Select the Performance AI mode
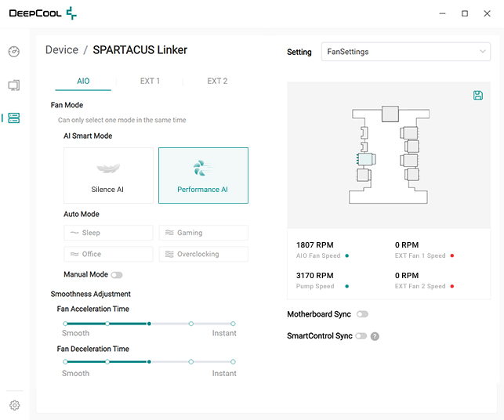This screenshot has height=420, width=504. (x=203, y=176)
